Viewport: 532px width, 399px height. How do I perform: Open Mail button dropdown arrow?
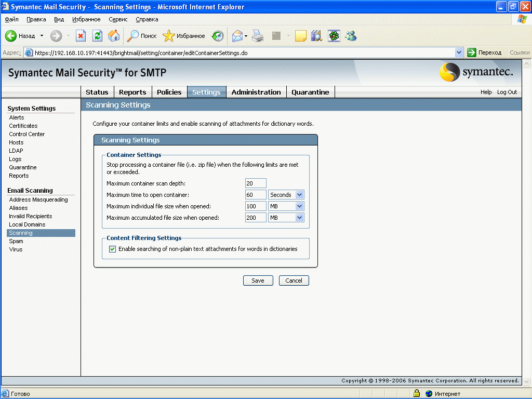[x=246, y=36]
